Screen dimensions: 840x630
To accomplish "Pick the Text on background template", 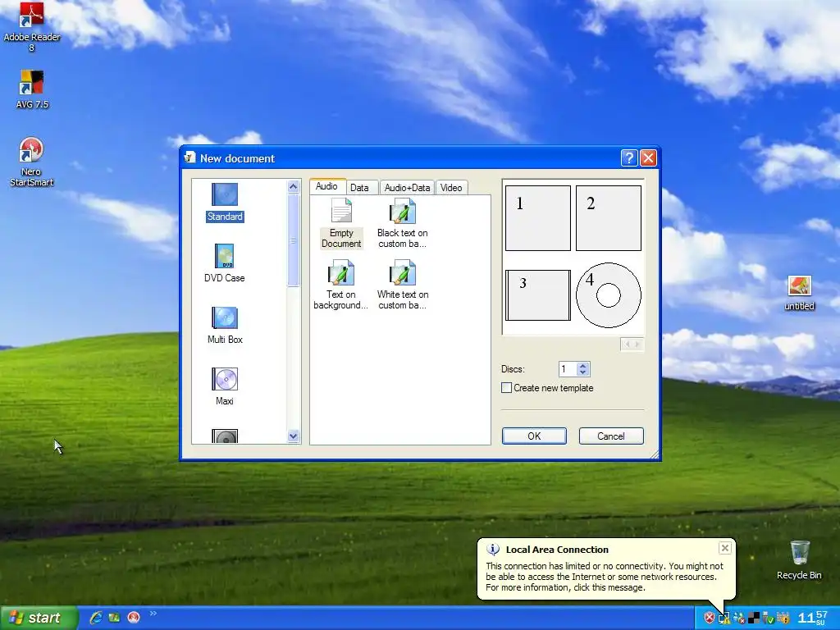I will (x=340, y=285).
